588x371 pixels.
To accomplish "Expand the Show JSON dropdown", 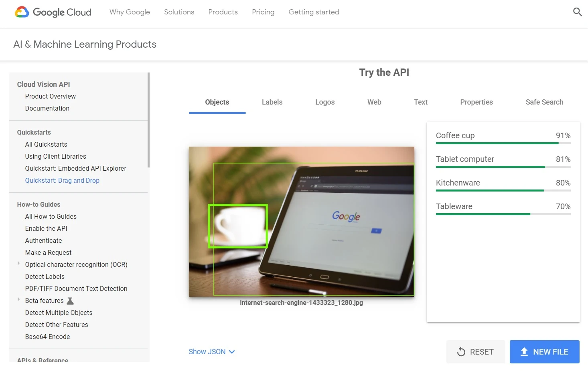I will tap(212, 352).
